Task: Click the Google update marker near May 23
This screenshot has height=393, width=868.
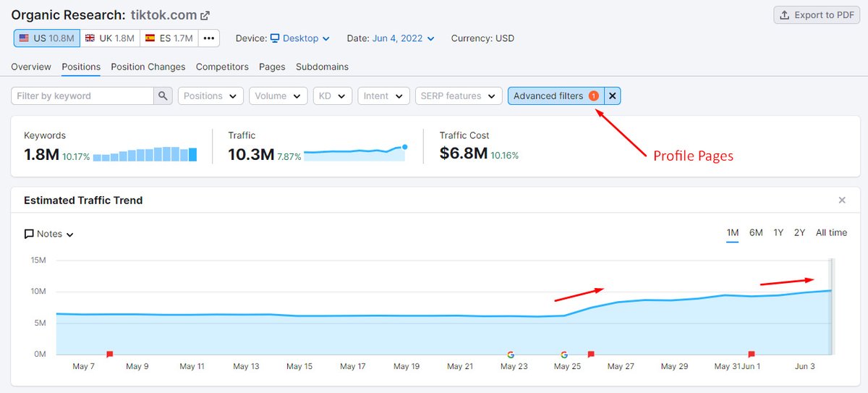Action: [511, 355]
